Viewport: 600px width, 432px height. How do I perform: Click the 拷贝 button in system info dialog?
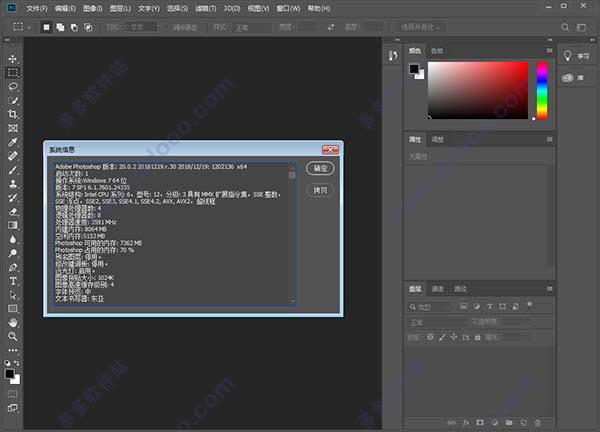click(320, 190)
